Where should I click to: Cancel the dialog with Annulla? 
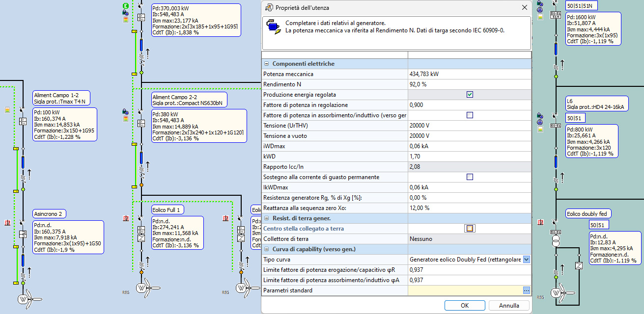coord(509,305)
